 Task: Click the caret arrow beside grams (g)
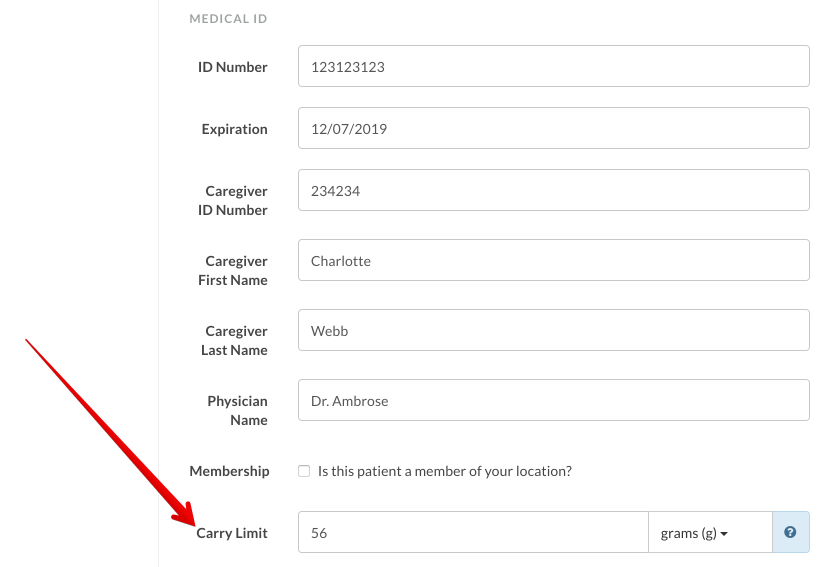pyautogui.click(x=724, y=534)
